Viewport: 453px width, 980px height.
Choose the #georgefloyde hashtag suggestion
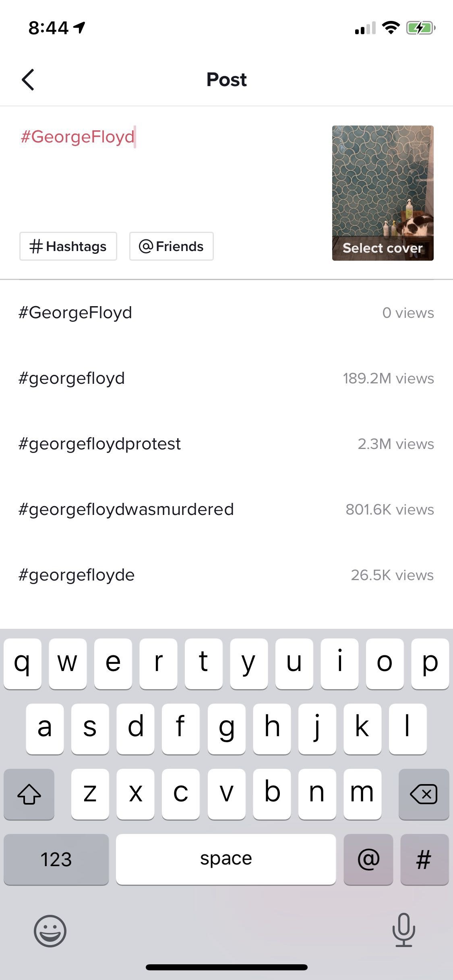click(225, 575)
